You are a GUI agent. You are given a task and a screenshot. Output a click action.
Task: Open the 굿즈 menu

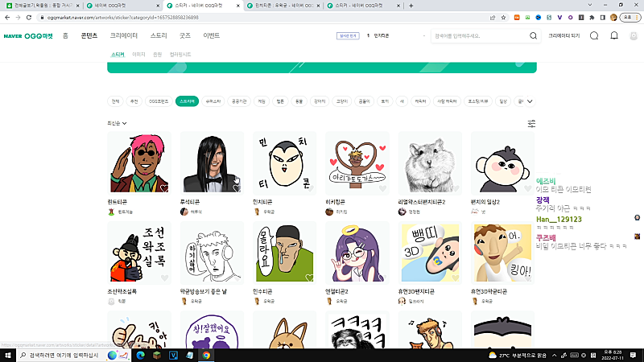click(x=185, y=35)
